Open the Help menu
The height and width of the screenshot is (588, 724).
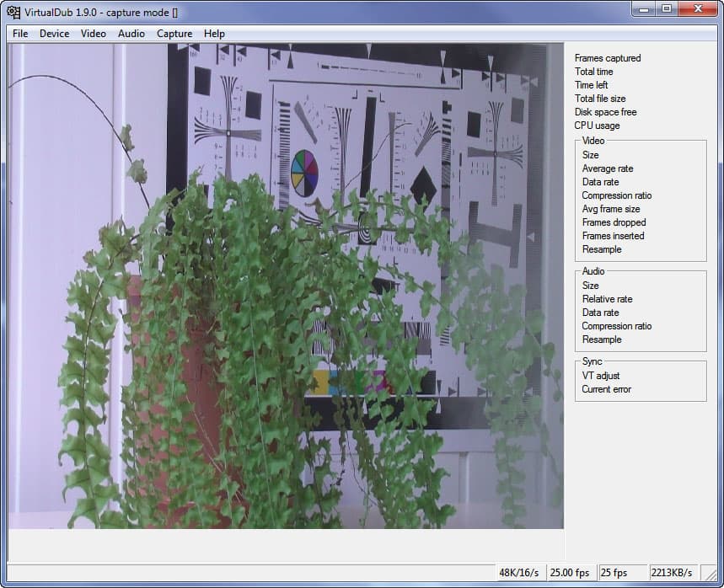(214, 34)
